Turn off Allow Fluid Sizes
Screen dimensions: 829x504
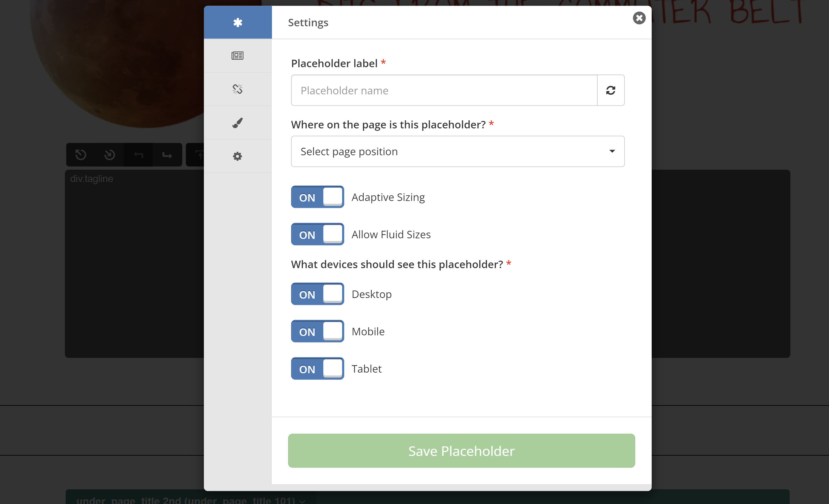[x=317, y=234]
